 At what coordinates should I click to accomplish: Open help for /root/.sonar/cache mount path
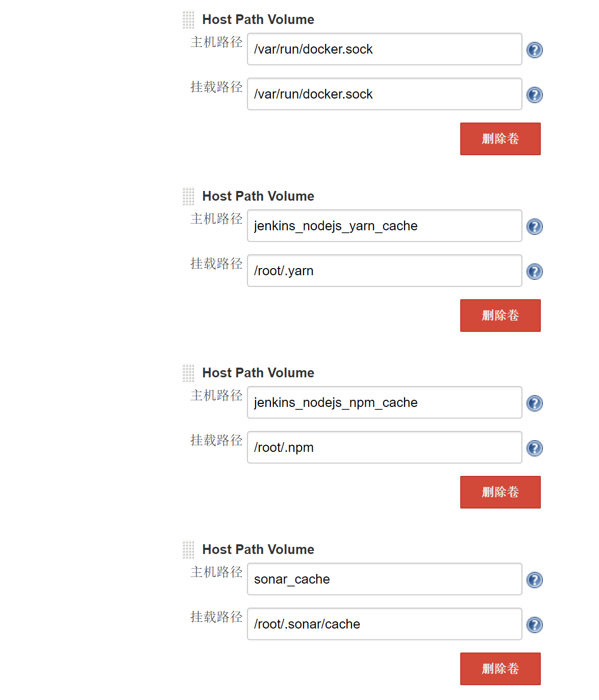(534, 625)
